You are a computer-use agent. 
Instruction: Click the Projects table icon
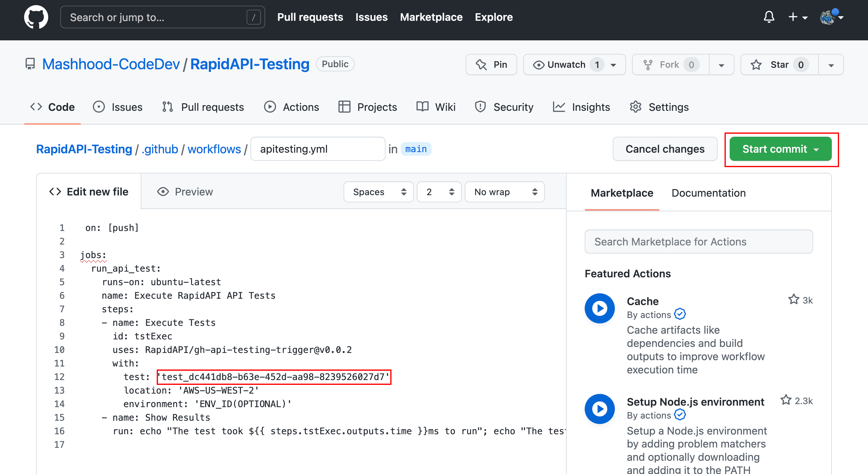click(x=344, y=107)
